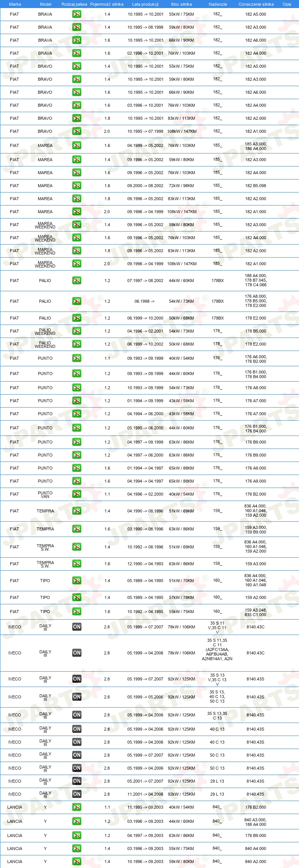299x868 pixels.
Task: Click engine code cell 182 B5.098
Action: [x=256, y=186]
